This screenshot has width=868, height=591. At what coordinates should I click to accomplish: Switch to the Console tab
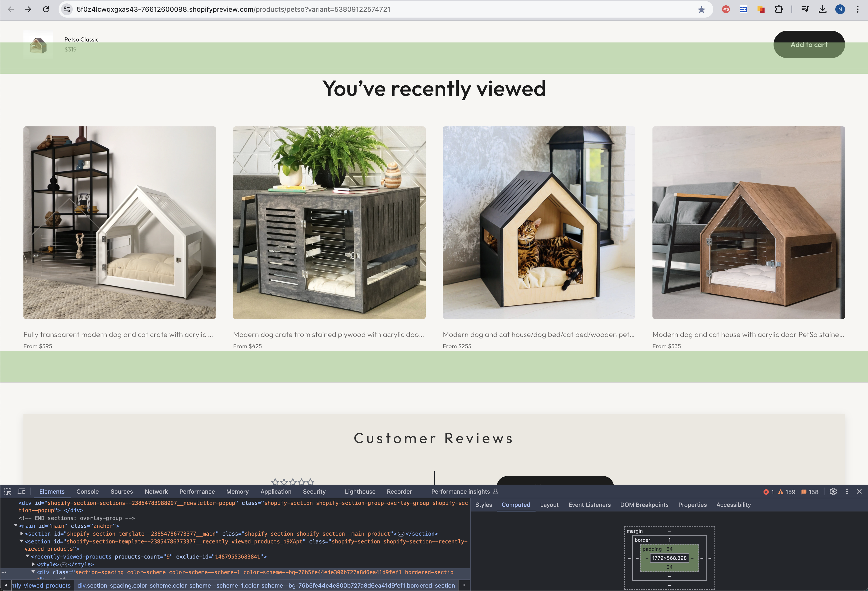pos(87,492)
